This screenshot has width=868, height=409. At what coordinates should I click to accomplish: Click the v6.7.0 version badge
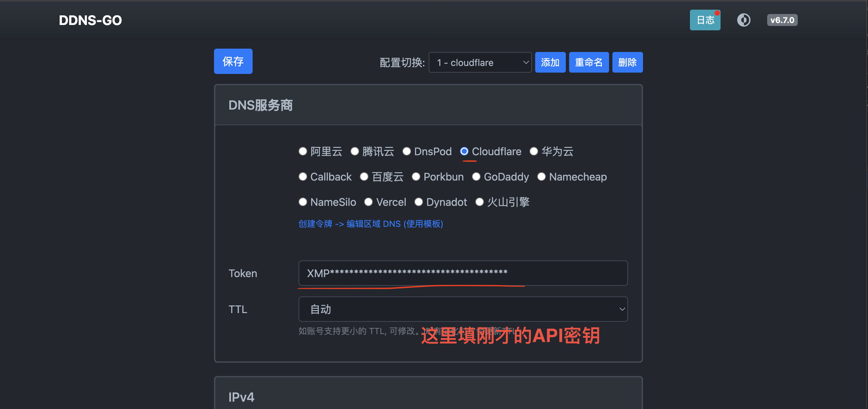(782, 20)
